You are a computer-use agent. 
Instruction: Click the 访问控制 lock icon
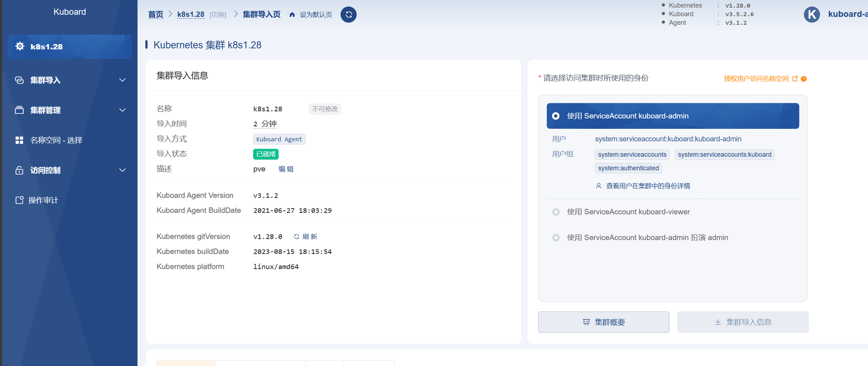(x=19, y=170)
